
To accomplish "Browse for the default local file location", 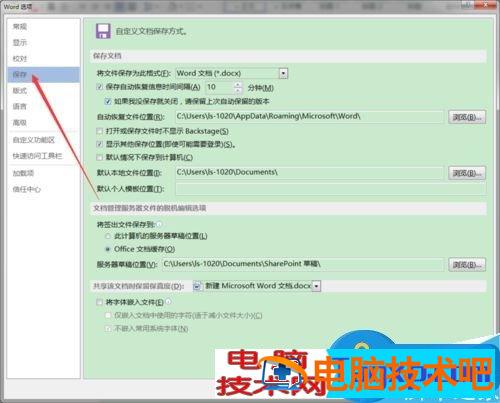I will pyautogui.click(x=467, y=173).
